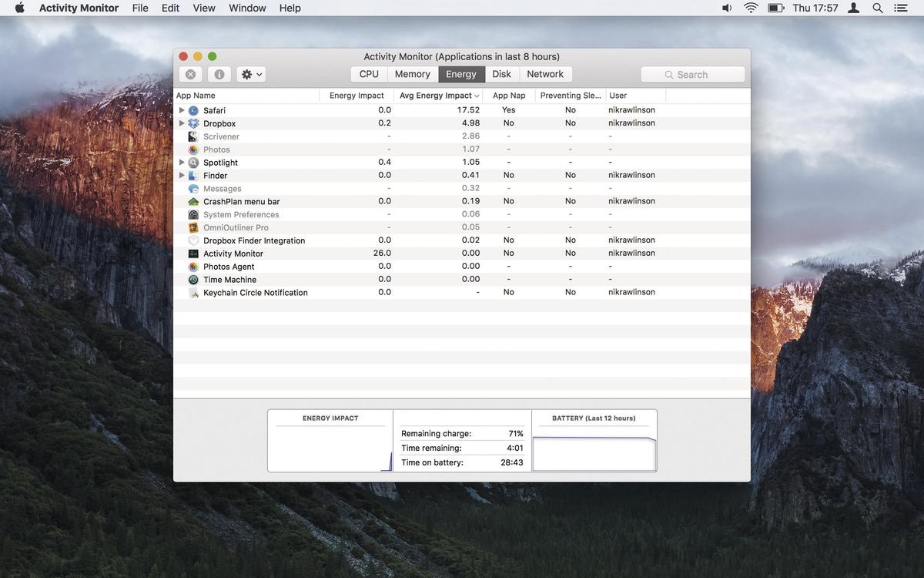Switch to the Network tab
This screenshot has width=924, height=578.
coord(545,74)
